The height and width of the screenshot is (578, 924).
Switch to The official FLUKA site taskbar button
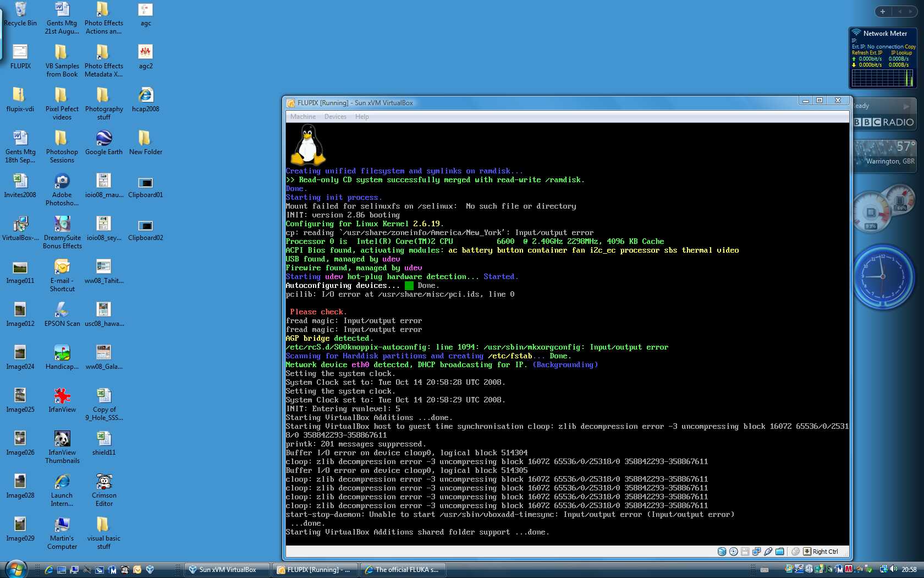click(x=403, y=570)
